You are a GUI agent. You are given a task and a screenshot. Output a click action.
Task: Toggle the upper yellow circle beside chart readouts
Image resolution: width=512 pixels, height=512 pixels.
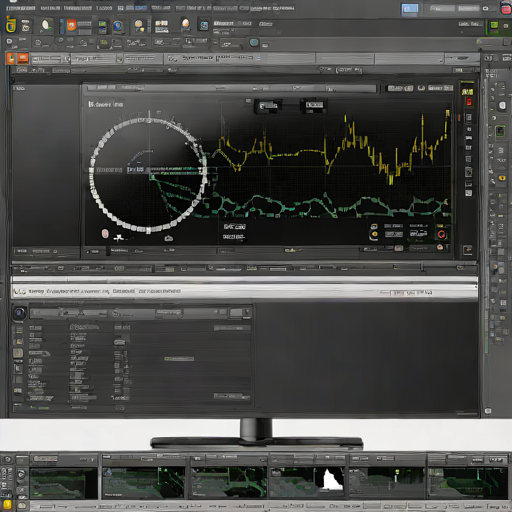click(x=374, y=227)
